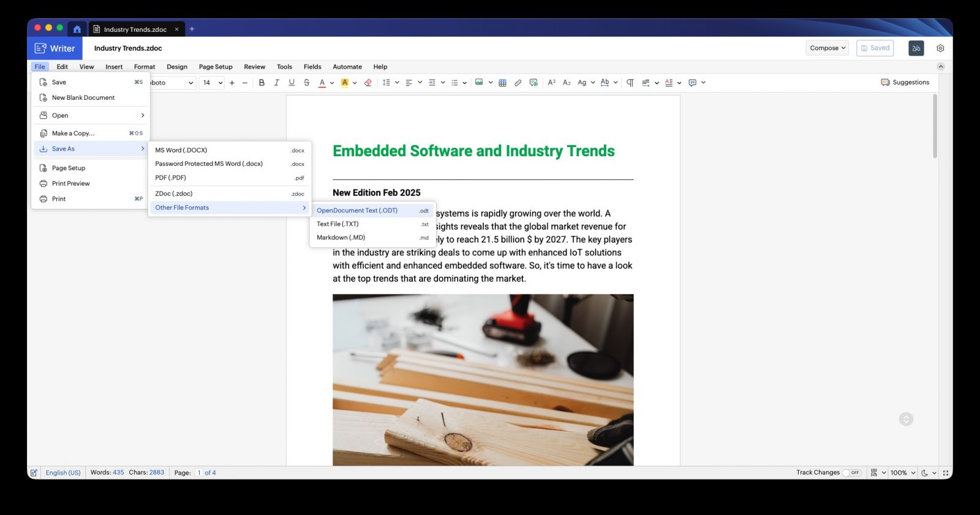Image resolution: width=980 pixels, height=515 pixels.
Task: Apply subscript formatting
Action: coord(567,83)
